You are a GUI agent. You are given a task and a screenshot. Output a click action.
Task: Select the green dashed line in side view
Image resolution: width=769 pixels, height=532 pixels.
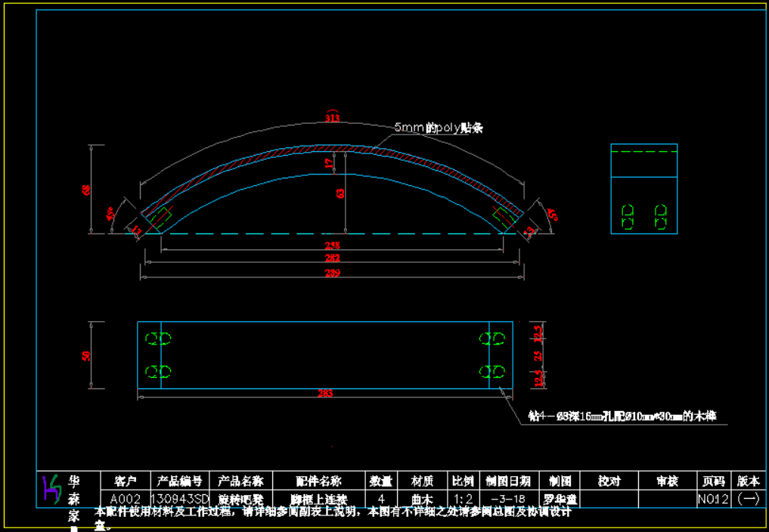coord(643,152)
